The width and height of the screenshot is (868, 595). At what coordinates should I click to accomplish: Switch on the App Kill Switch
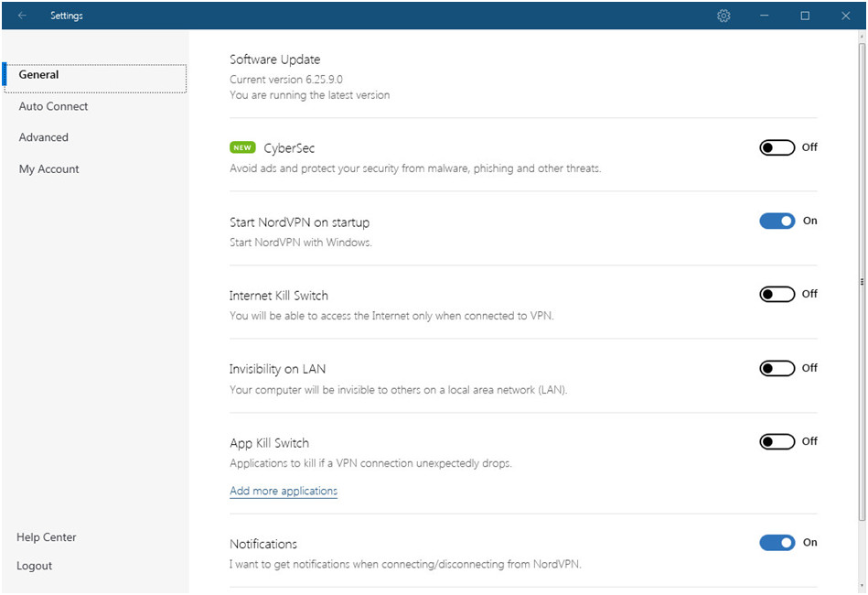(x=777, y=441)
